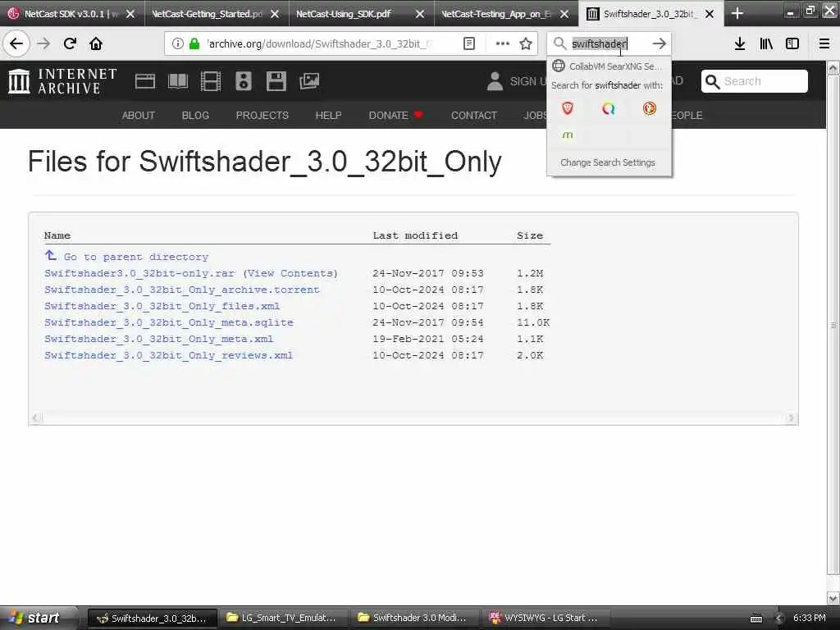Go back using the browser back arrow
This screenshot has height=630, width=840.
point(16,43)
